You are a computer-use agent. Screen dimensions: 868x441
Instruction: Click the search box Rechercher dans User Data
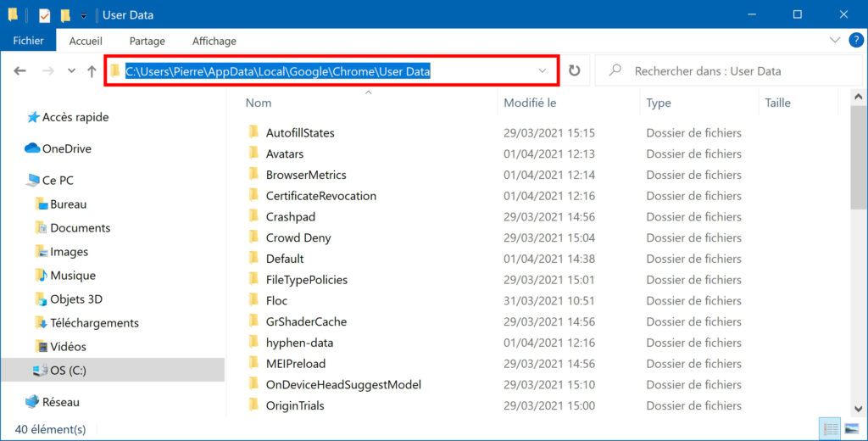click(x=728, y=71)
